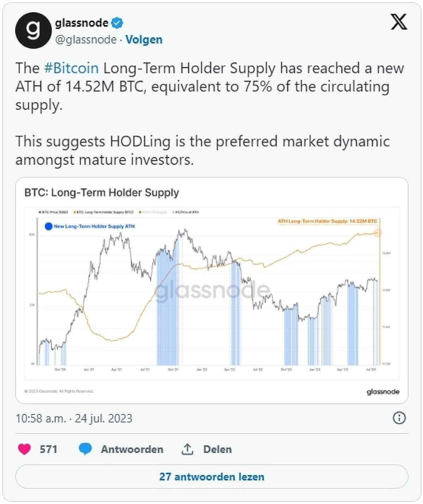Click the @glassnode handle
The height and width of the screenshot is (504, 423).
pos(86,40)
